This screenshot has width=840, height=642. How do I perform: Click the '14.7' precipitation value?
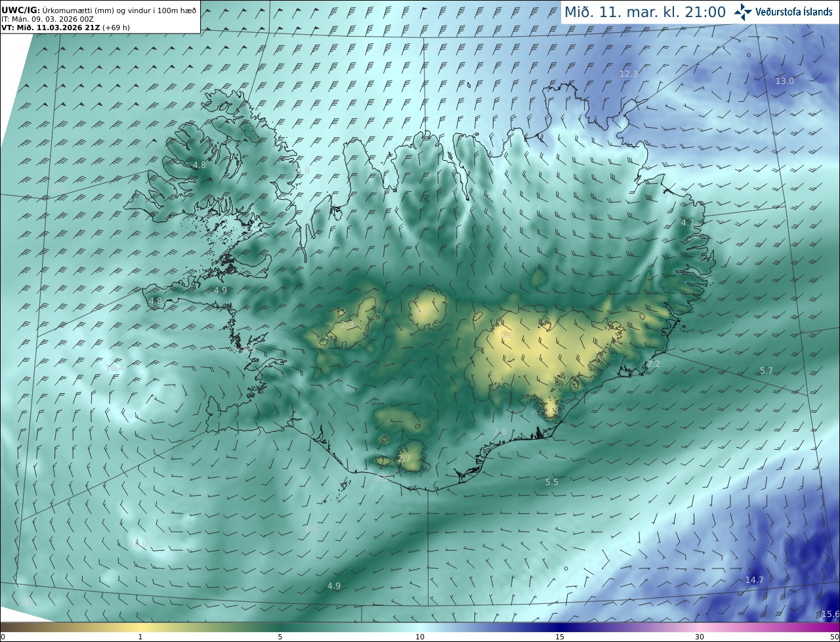[x=755, y=580]
